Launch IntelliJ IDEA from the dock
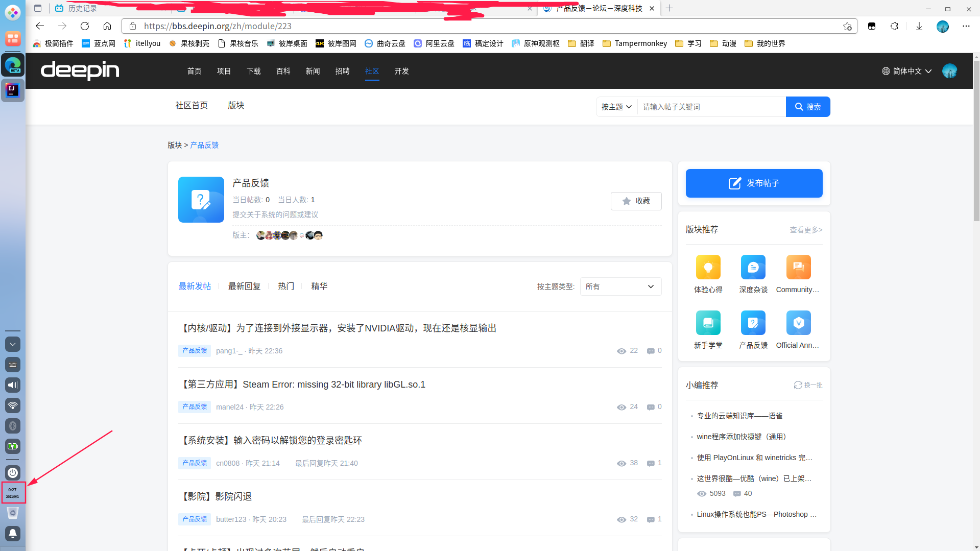The width and height of the screenshot is (980, 551). pyautogui.click(x=13, y=90)
